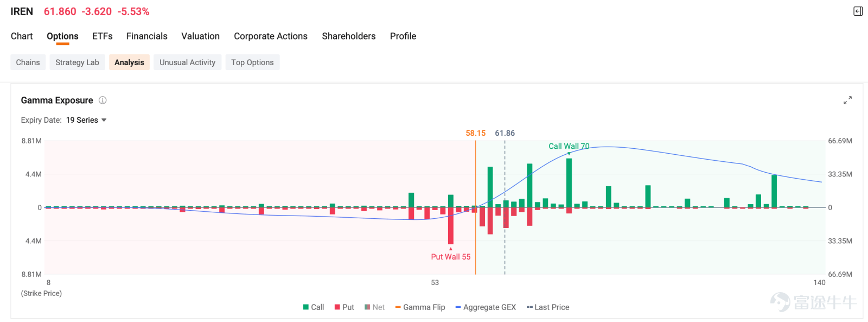
Task: Click the 61.86 last price label
Action: 505,133
